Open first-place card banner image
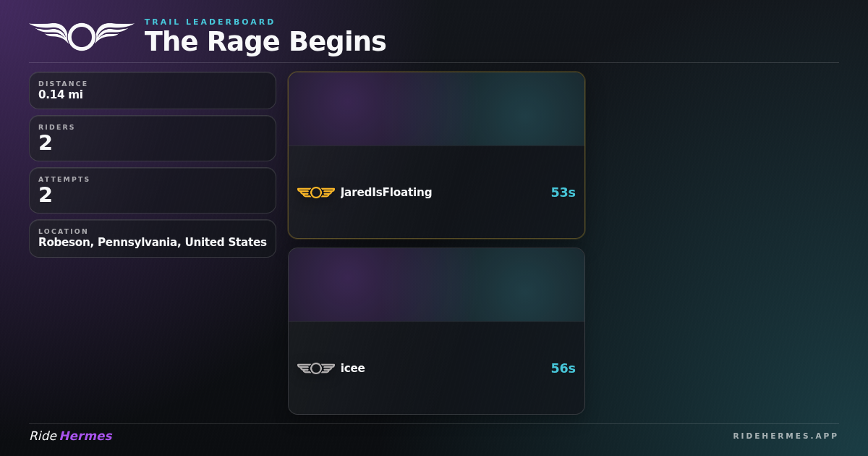The image size is (868, 456). (x=436, y=109)
